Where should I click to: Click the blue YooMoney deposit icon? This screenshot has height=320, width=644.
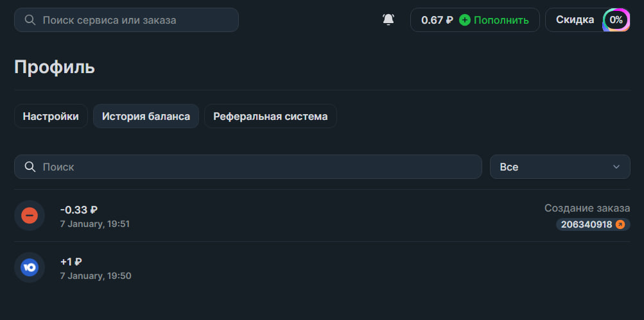pyautogui.click(x=30, y=267)
